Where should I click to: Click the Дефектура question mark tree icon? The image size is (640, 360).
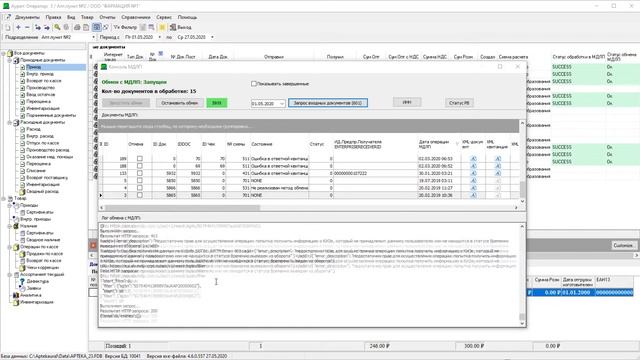click(x=22, y=281)
